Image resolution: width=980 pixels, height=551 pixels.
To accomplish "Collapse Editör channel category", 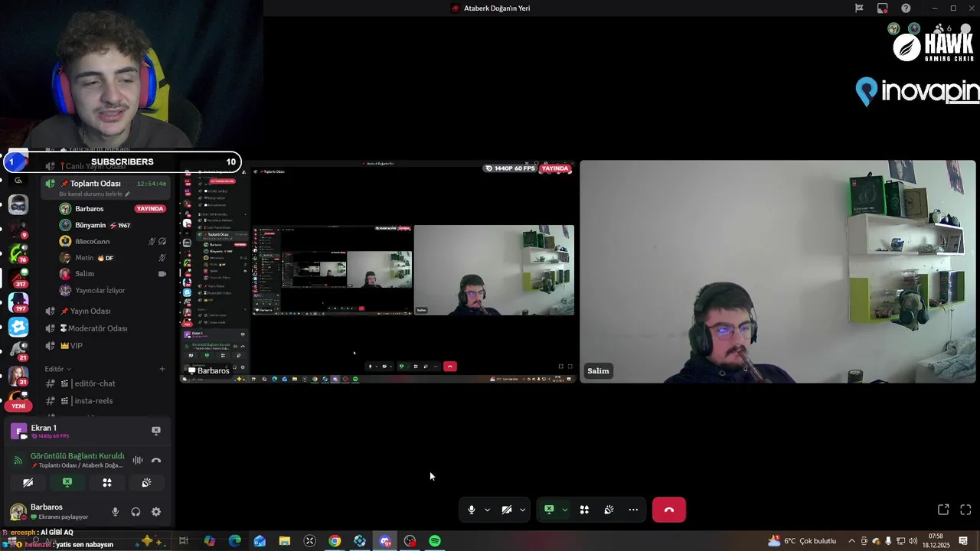I will [x=57, y=369].
